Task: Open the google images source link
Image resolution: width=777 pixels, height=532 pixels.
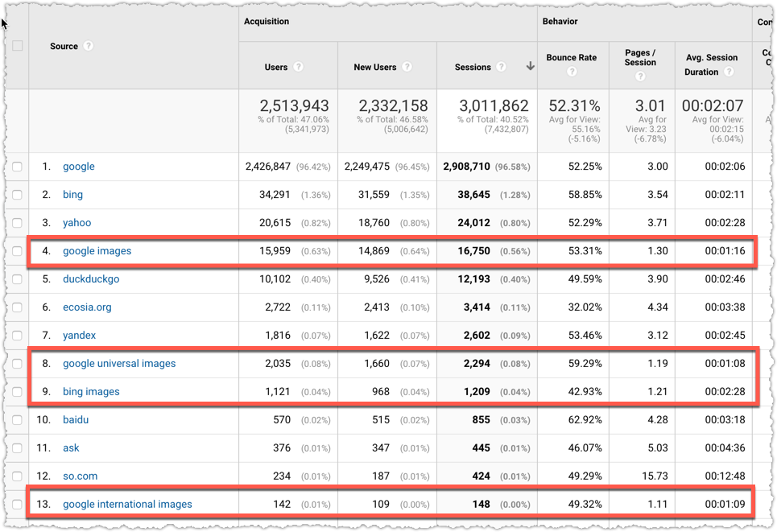Action: [97, 251]
